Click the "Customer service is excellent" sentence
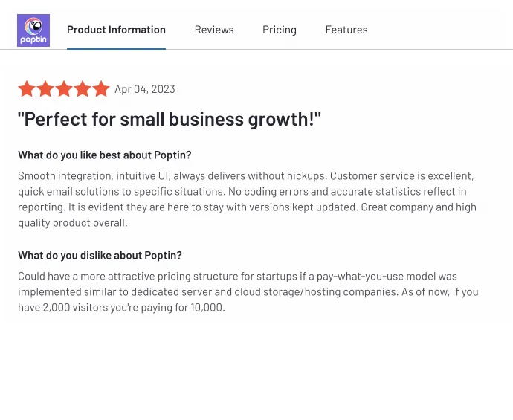The height and width of the screenshot is (420, 513). tap(401, 175)
